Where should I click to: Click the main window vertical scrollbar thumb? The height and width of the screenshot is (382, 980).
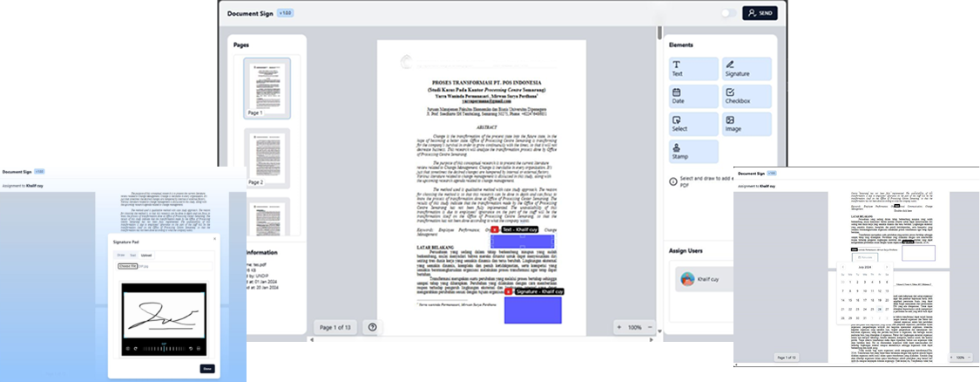pyautogui.click(x=659, y=32)
